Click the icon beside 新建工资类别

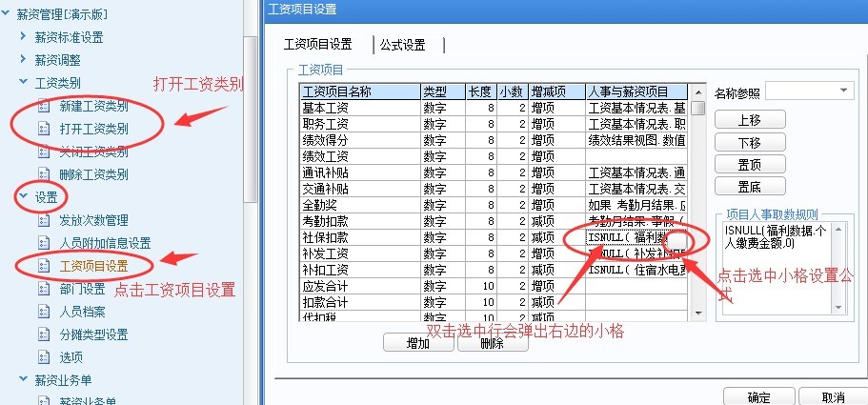42,106
